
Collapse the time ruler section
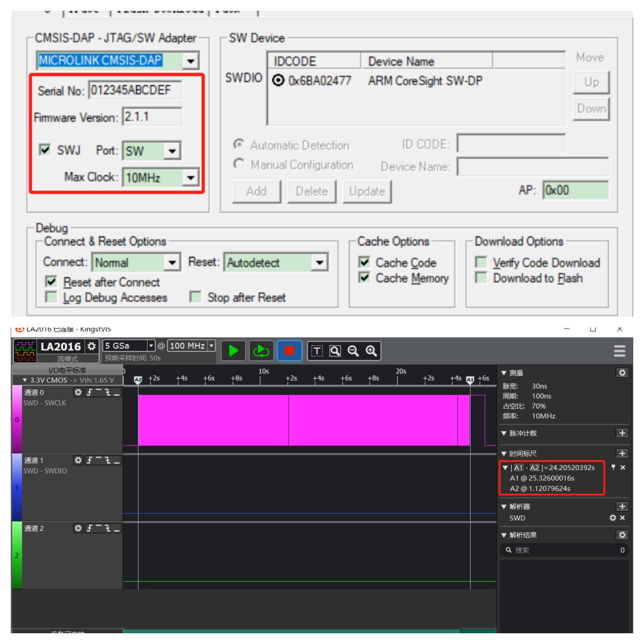tap(504, 453)
